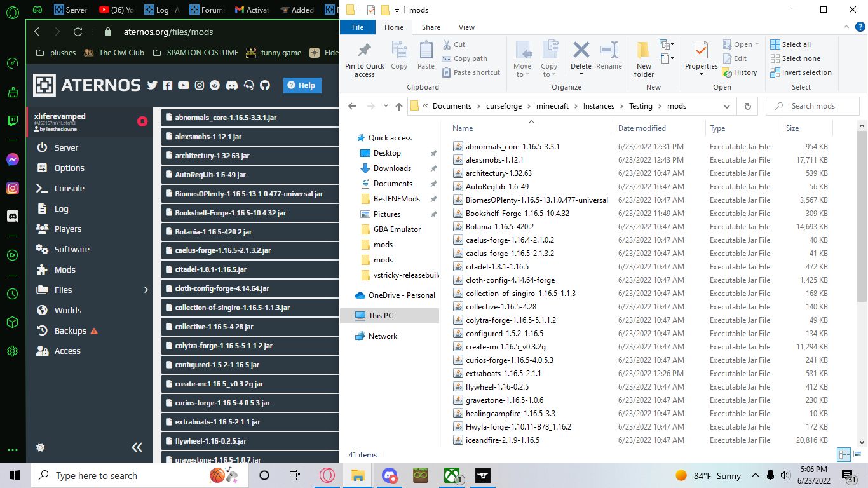The height and width of the screenshot is (488, 868).
Task: Open the Aternos Discord icon link
Action: (232, 85)
